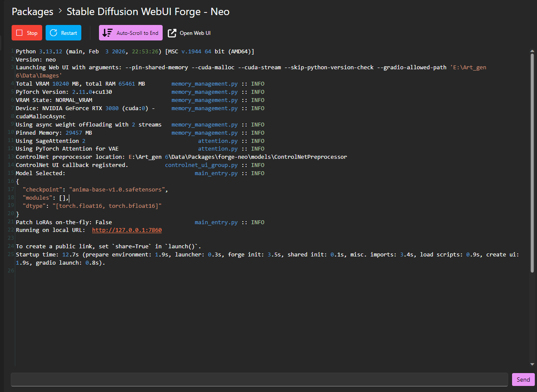Image resolution: width=537 pixels, height=392 pixels.
Task: Click the Open Web UI external-link icon
Action: (x=172, y=33)
